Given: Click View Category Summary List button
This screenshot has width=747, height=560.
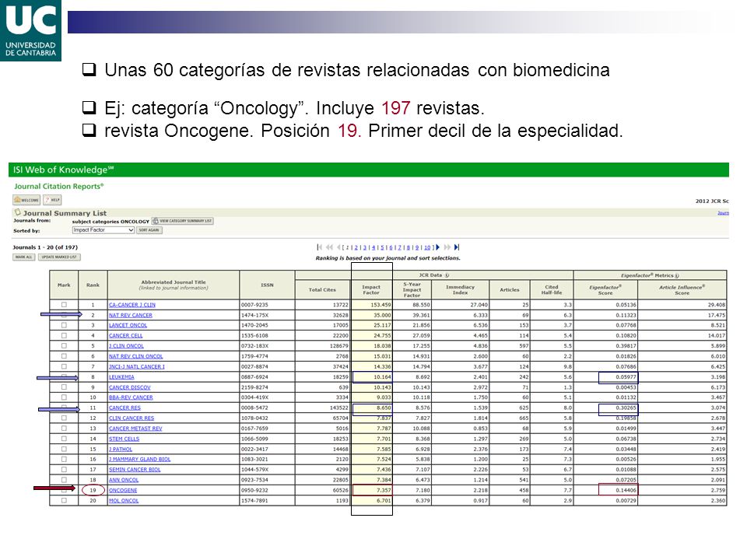Looking at the screenshot, I should (182, 221).
